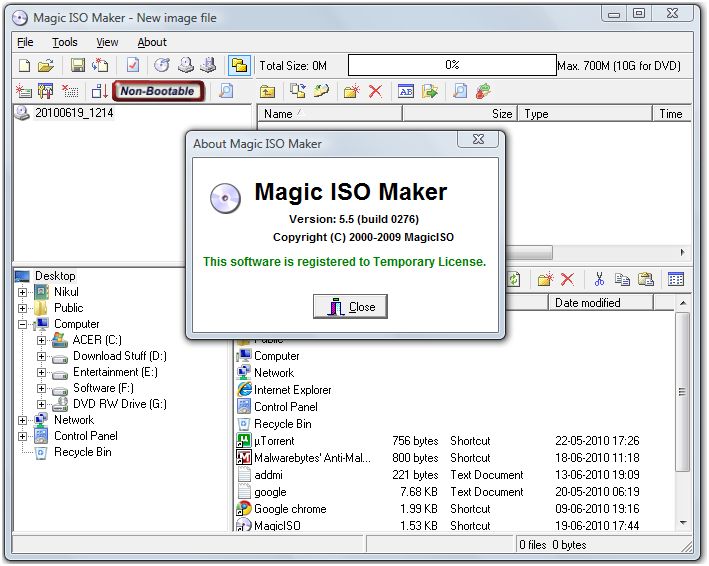Delete selected item in image pane with red X

click(375, 92)
